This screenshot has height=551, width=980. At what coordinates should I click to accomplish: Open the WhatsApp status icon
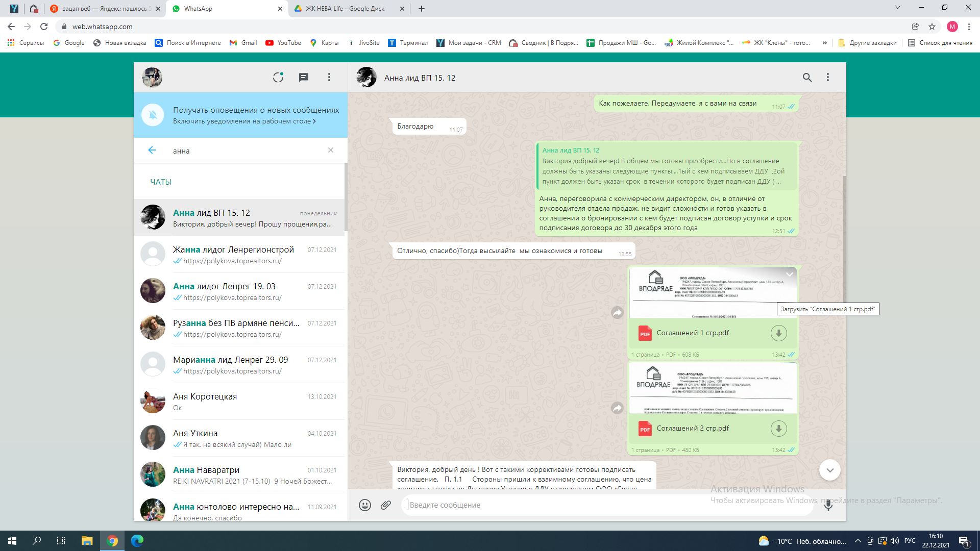click(x=278, y=77)
